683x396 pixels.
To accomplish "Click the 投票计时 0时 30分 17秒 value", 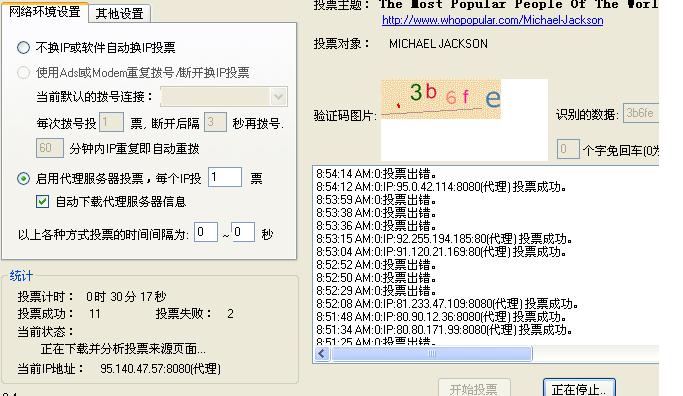I will pos(126,297).
